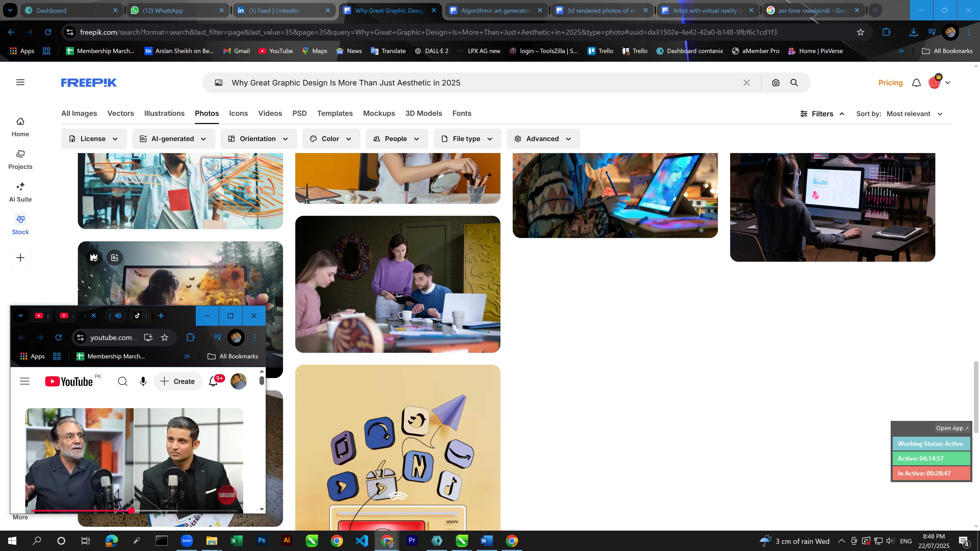Open the 3D social icons illustration thumbnail
The height and width of the screenshot is (551, 980).
398,448
